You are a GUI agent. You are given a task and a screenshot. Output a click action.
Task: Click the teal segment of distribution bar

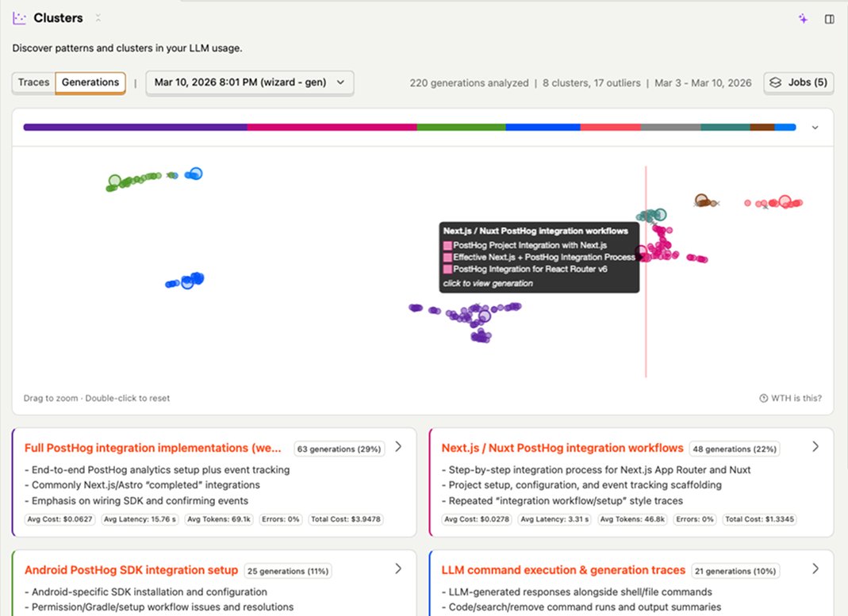[725, 128]
